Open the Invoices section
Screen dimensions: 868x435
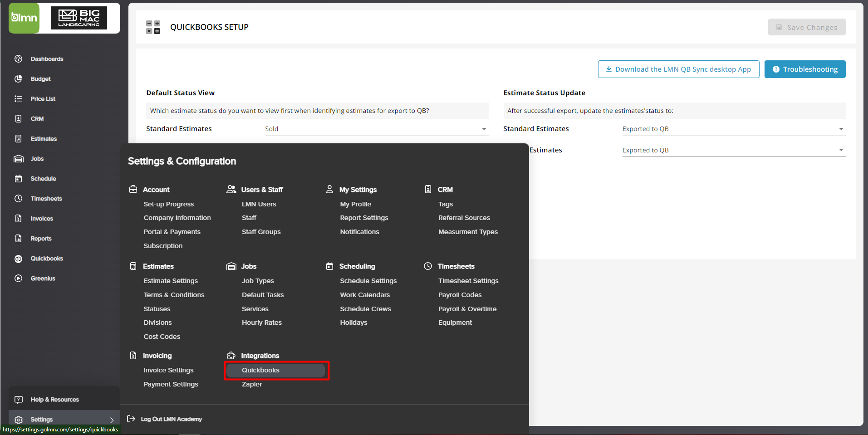coord(42,218)
